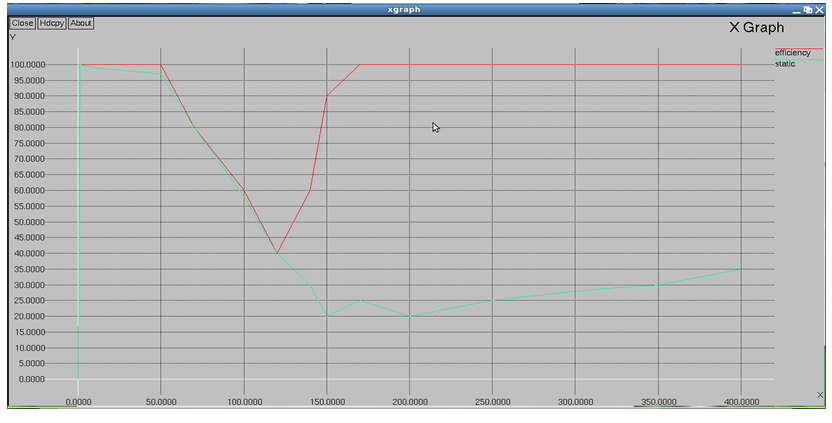
Task: Click x-axis value 250.0000
Action: [493, 402]
